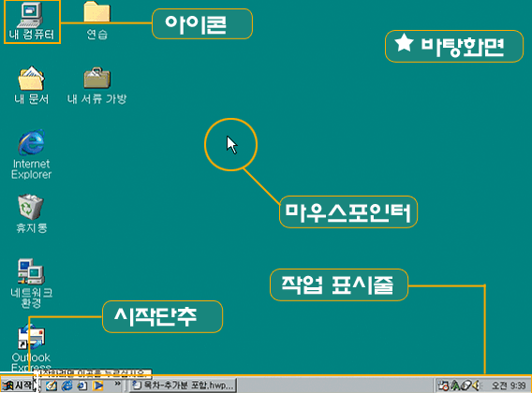
Task: Click the Task Scheduler tray icon
Action: (x=443, y=386)
